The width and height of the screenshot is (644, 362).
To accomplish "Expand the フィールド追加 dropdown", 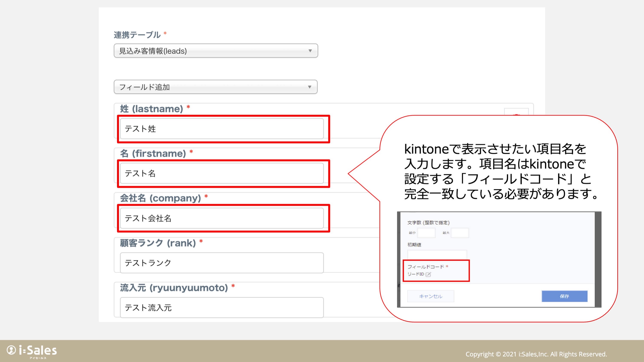I will [309, 87].
